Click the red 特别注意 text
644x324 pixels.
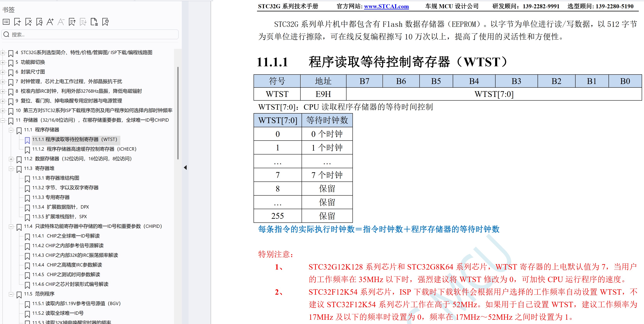click(x=276, y=254)
